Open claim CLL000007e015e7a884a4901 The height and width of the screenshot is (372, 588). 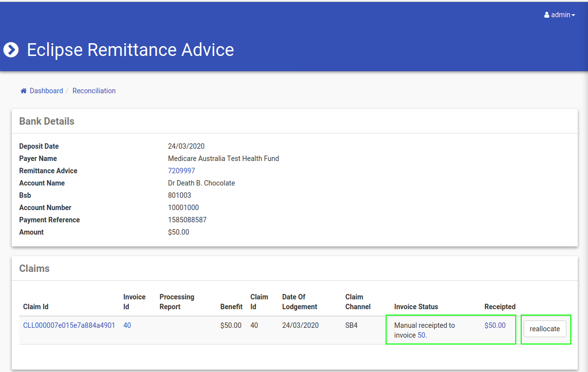69,325
